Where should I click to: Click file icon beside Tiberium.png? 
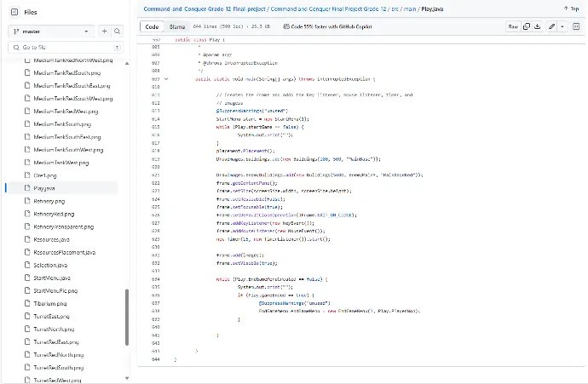27,303
